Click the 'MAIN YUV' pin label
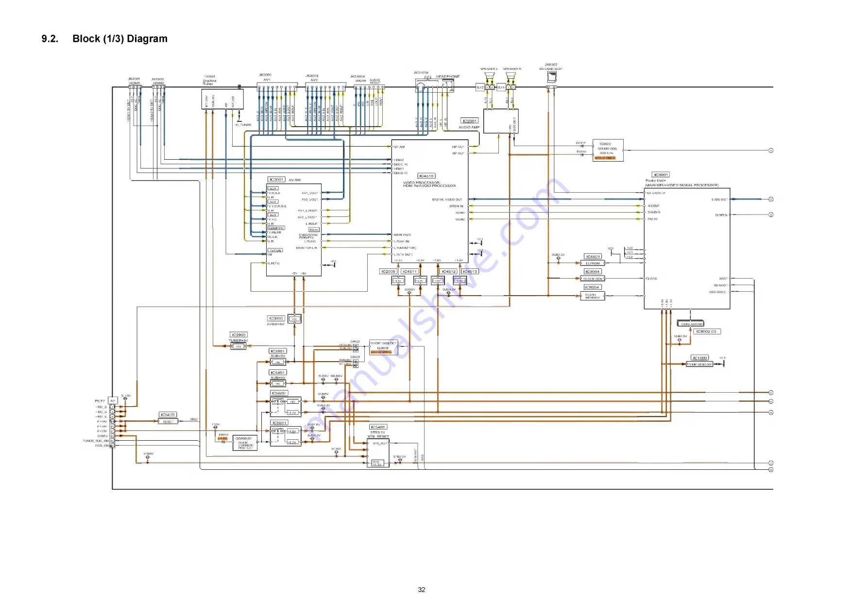This screenshot has height=613, width=868. click(x=402, y=235)
